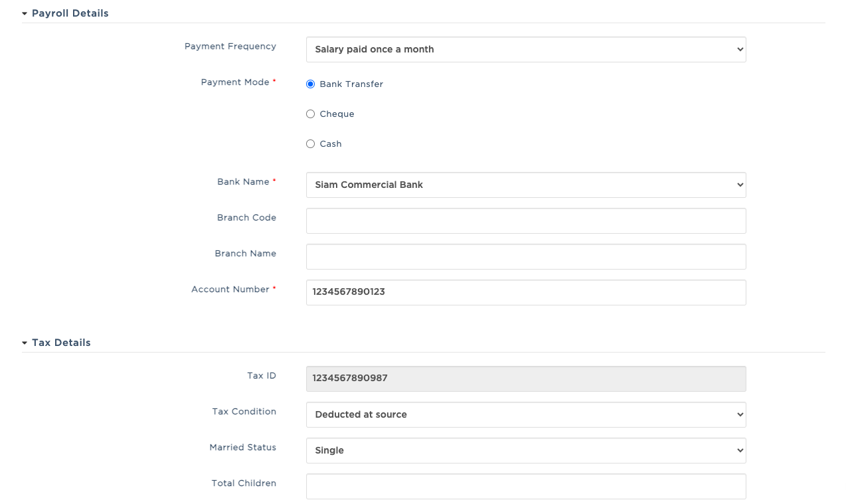The image size is (846, 504).
Task: Click the Account Number field
Action: [x=526, y=292]
